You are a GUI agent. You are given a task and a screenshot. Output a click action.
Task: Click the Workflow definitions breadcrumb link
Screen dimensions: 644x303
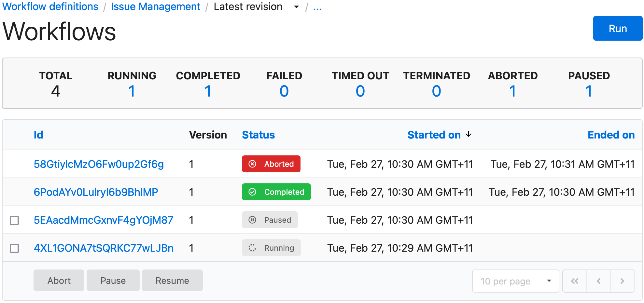(50, 7)
